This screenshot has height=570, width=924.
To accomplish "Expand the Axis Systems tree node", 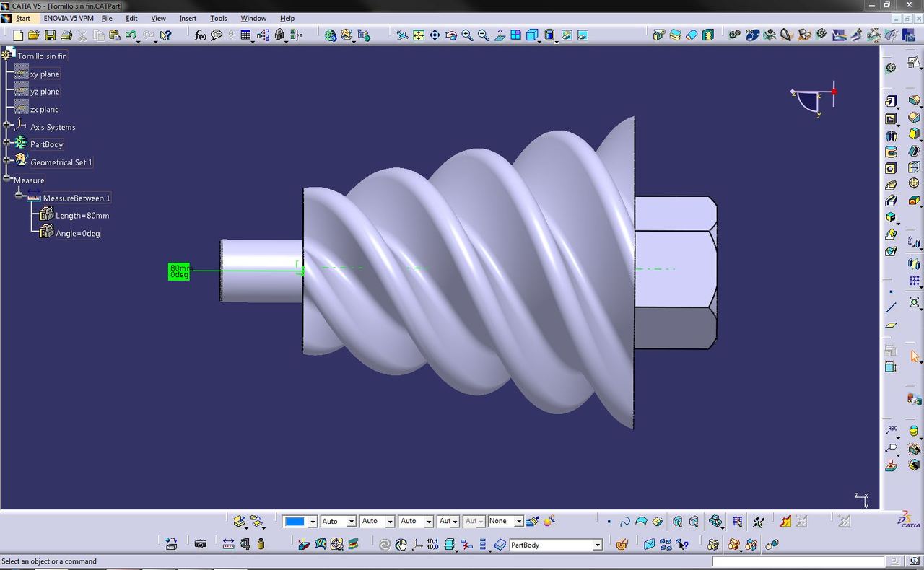I will [x=6, y=126].
